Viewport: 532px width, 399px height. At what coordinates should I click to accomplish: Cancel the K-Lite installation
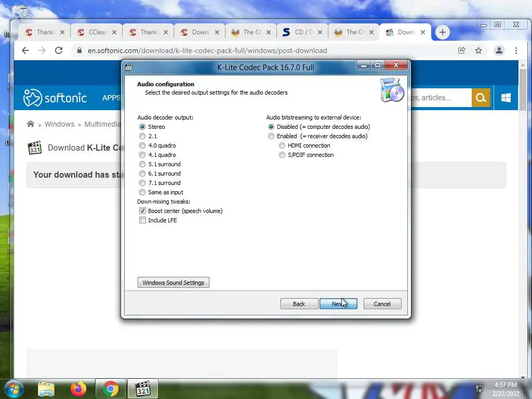382,303
